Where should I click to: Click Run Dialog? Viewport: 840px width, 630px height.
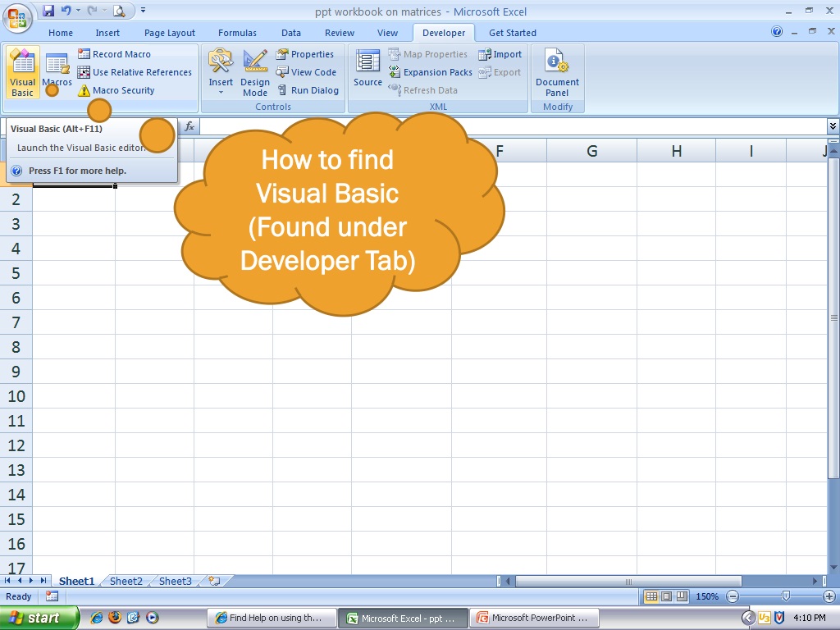click(x=308, y=90)
